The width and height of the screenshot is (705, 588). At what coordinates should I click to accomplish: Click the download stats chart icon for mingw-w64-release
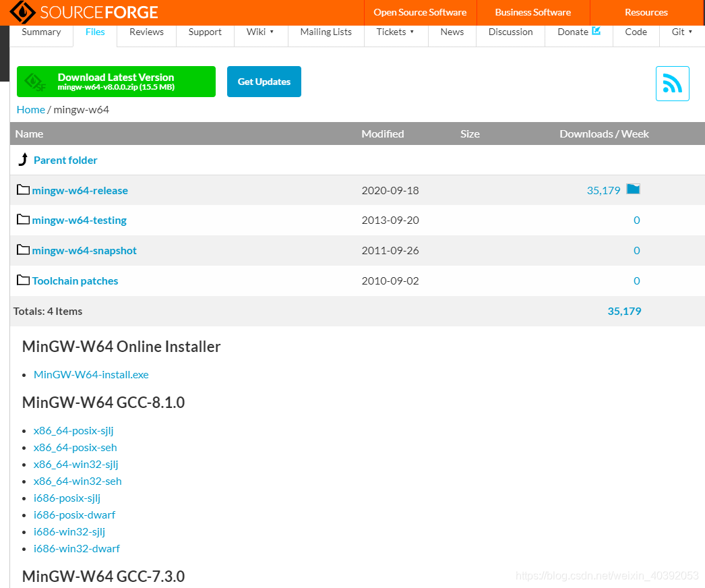[633, 189]
